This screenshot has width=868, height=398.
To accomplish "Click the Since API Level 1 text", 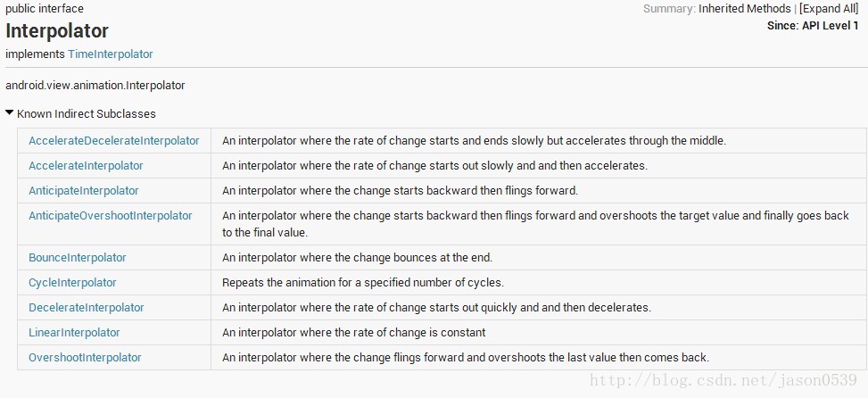I will [813, 26].
